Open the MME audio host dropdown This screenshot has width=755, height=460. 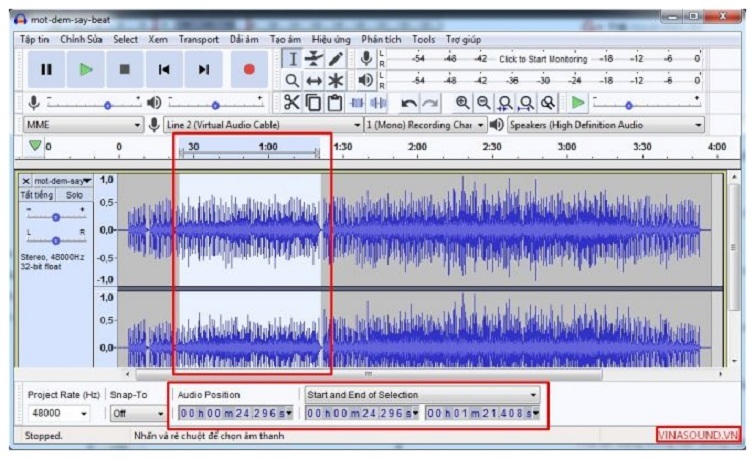click(83, 125)
